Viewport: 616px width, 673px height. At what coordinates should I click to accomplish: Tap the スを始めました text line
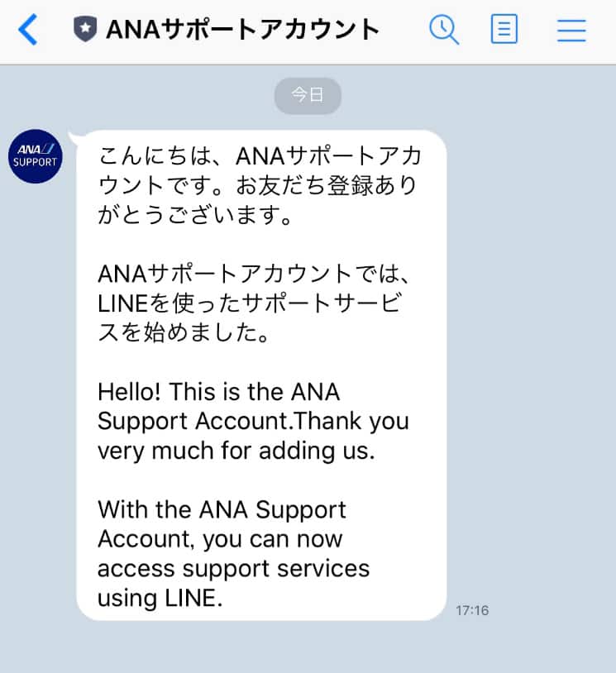pyautogui.click(x=184, y=332)
